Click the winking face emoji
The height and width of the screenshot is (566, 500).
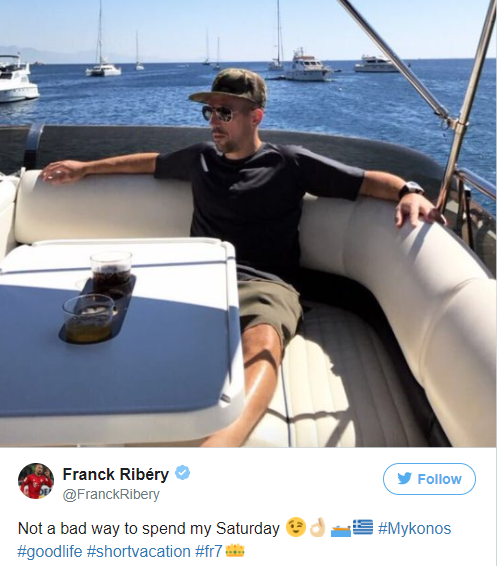tap(296, 528)
